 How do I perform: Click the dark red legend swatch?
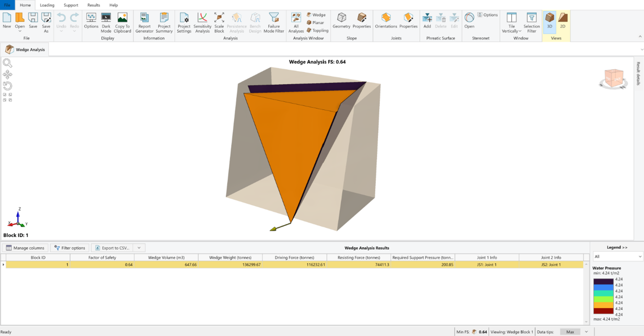pos(603,311)
